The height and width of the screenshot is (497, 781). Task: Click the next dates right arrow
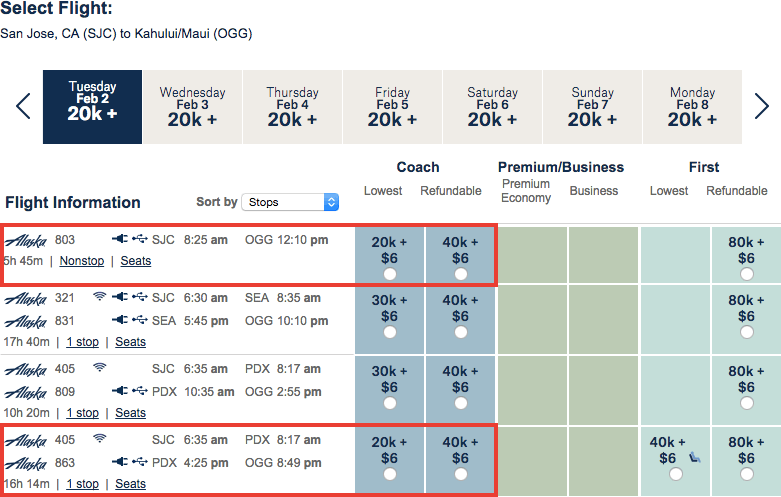(x=762, y=106)
